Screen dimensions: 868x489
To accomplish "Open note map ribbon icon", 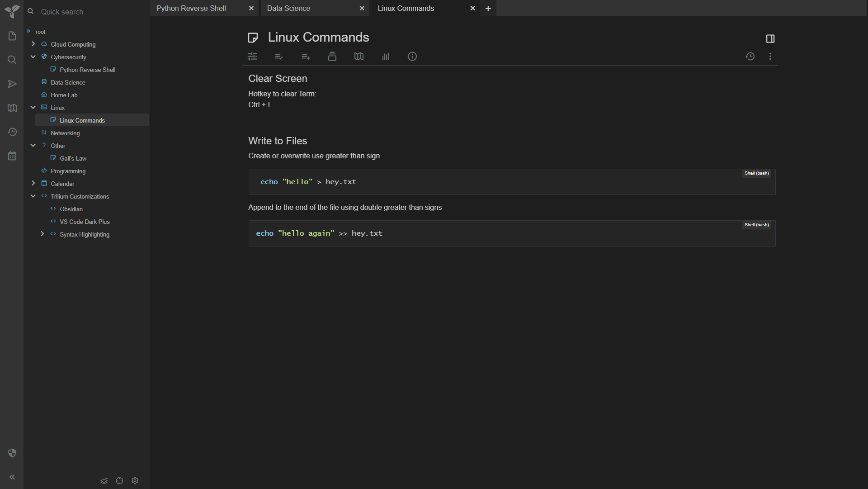I will pyautogui.click(x=359, y=57).
